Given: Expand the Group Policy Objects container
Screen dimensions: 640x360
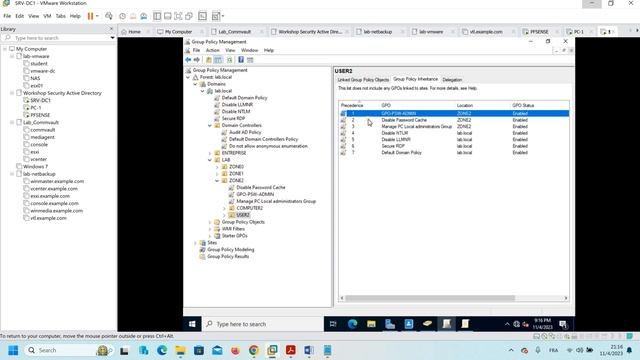Looking at the screenshot, I should (210, 222).
